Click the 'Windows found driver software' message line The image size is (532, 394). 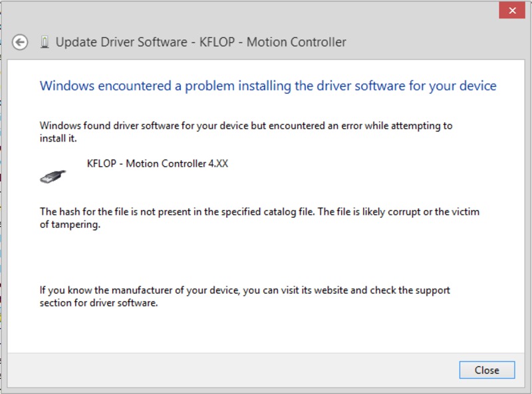pyautogui.click(x=246, y=126)
